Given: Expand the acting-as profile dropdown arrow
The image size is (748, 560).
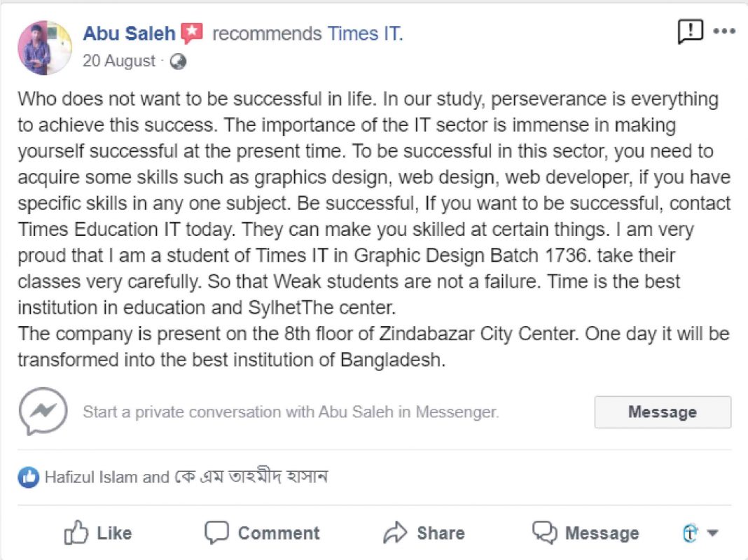Looking at the screenshot, I should click(713, 533).
